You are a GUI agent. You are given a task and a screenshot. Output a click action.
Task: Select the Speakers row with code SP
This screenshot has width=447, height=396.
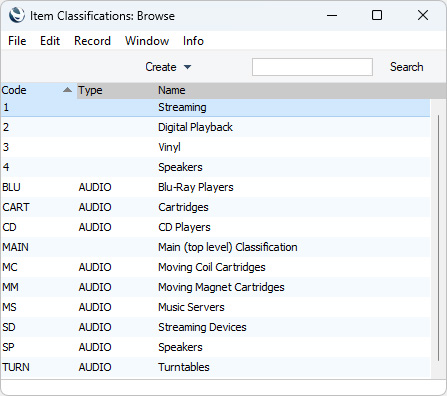click(x=215, y=347)
